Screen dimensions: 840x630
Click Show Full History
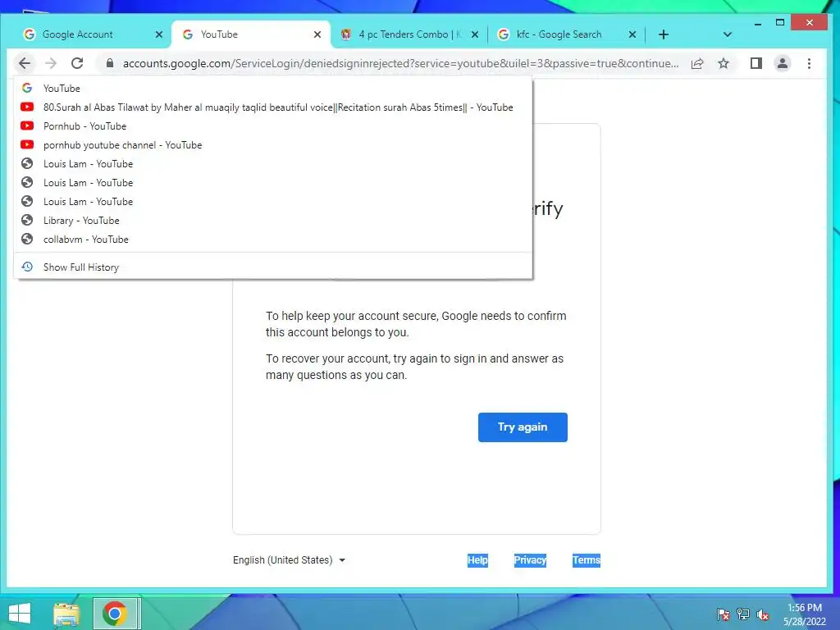(273, 267)
